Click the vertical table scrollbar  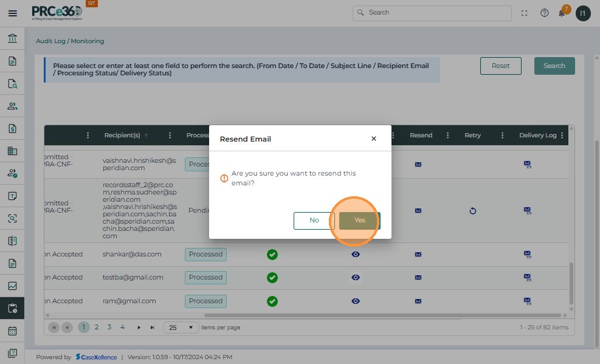point(571,283)
